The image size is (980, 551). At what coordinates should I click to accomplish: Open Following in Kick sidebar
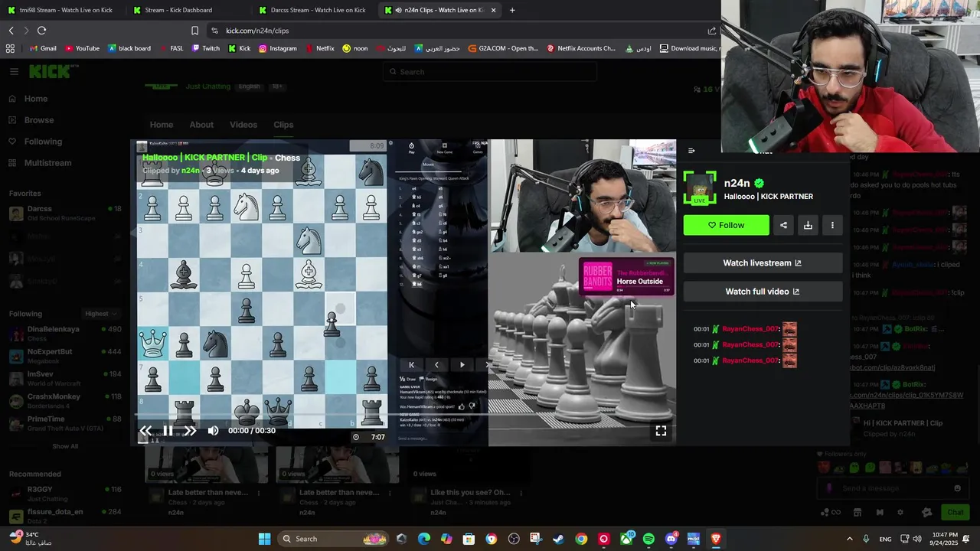[x=43, y=142]
